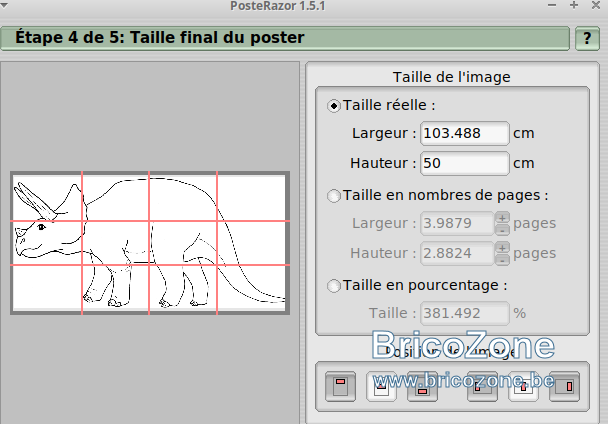Select 'Taille en pourcentage' radio button
Screen dimensions: 608x424
333,286
